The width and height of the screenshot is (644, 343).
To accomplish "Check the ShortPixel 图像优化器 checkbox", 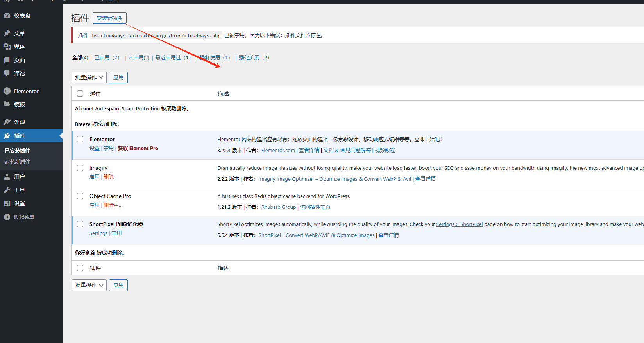I will [80, 224].
